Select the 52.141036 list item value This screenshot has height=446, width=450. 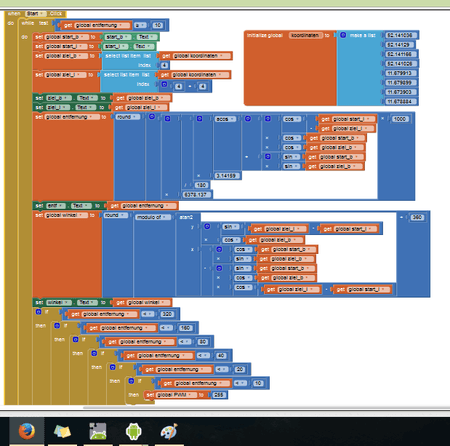point(399,35)
